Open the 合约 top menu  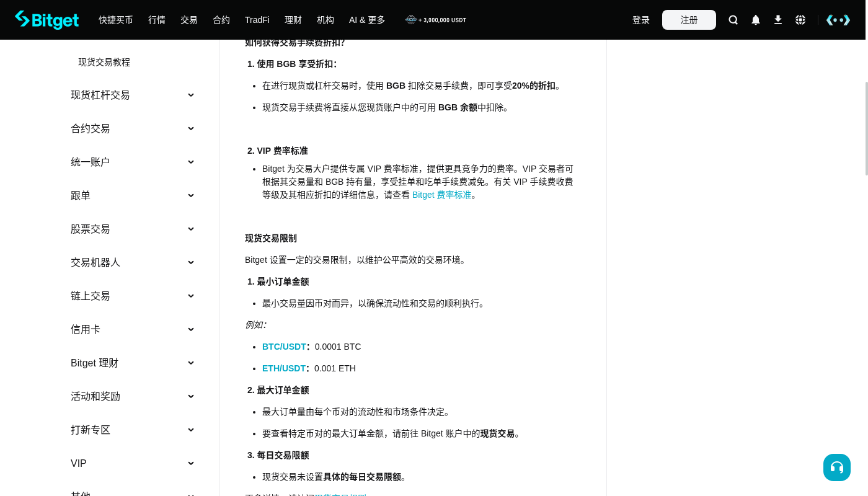coord(221,20)
